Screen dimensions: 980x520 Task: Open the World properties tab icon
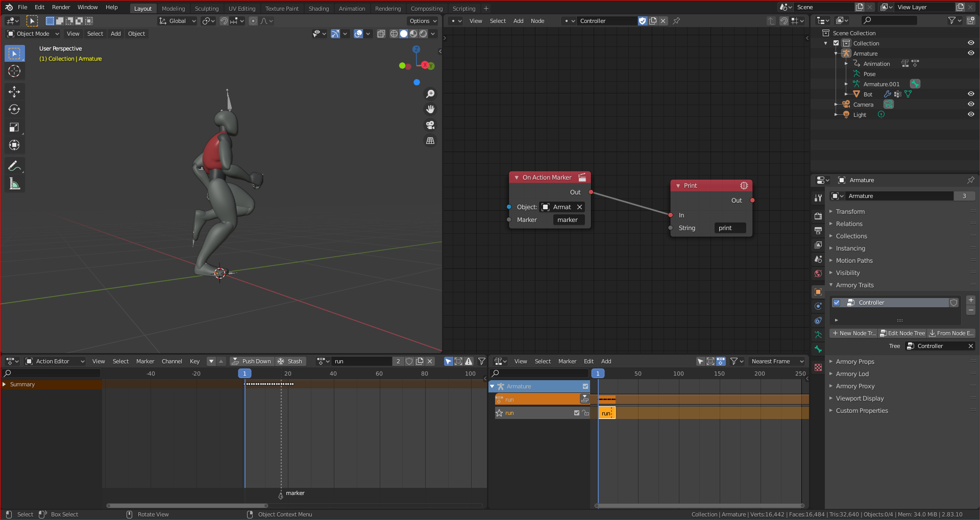(x=818, y=274)
